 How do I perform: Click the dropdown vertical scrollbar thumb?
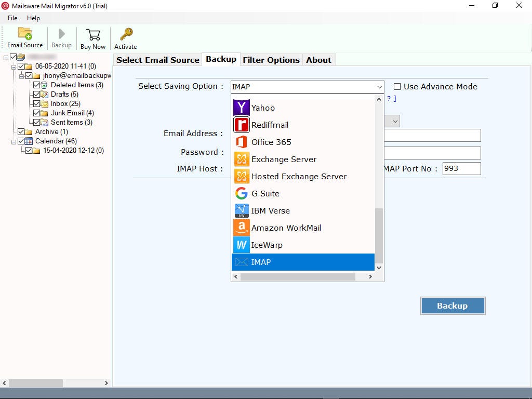pyautogui.click(x=379, y=236)
